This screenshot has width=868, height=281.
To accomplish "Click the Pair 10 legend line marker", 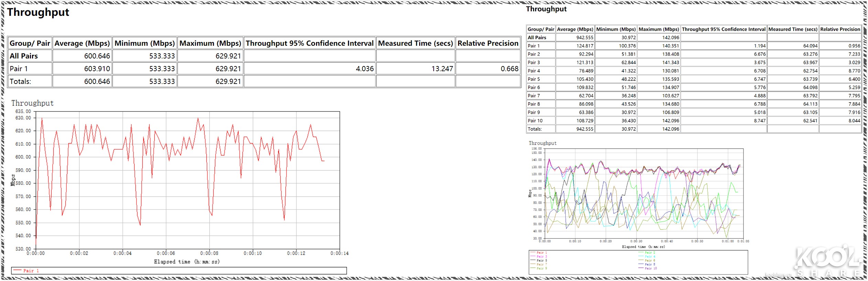I will coord(641,268).
